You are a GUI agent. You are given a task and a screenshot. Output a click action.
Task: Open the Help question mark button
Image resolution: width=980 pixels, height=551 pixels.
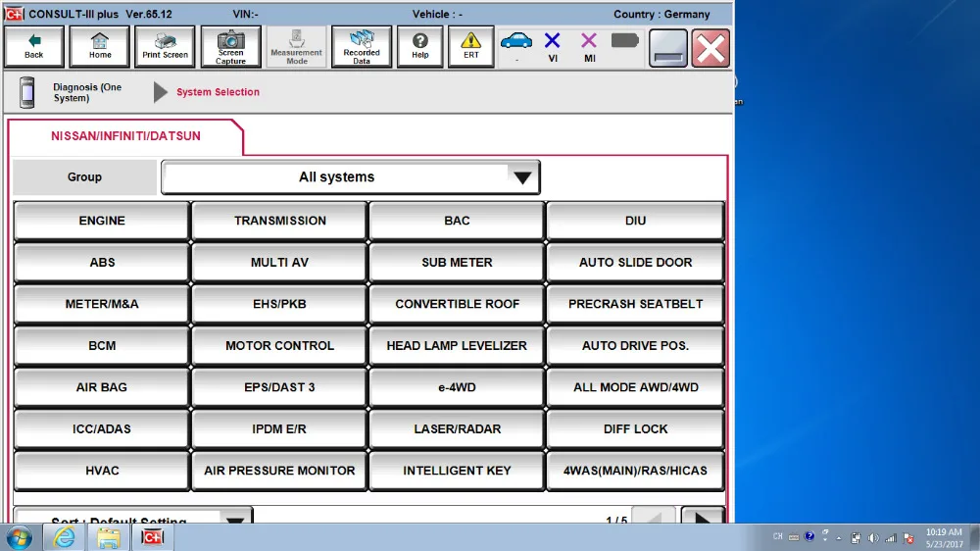pyautogui.click(x=420, y=46)
